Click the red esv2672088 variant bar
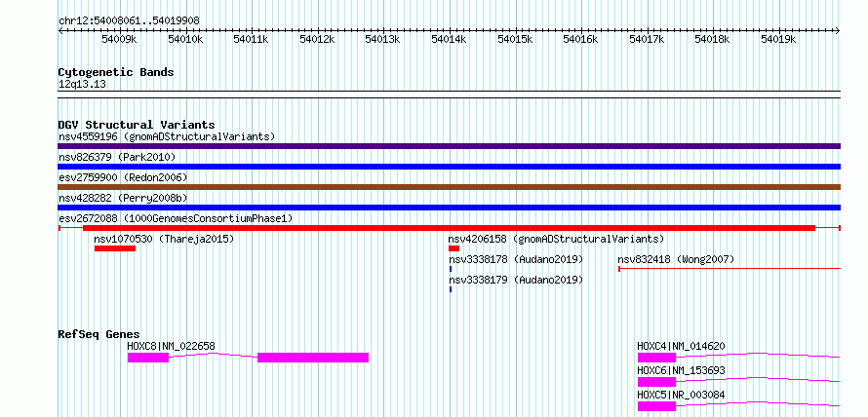 tap(449, 228)
